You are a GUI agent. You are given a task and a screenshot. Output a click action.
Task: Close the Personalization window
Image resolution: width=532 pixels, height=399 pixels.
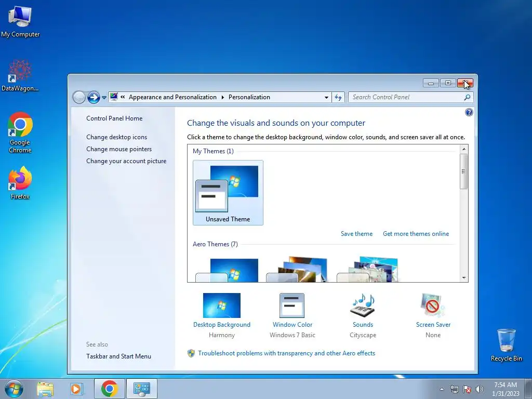tap(465, 83)
